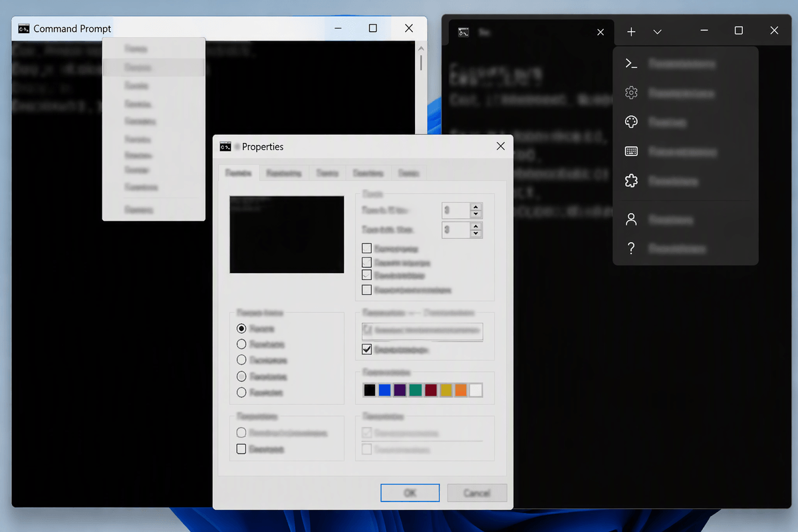The width and height of the screenshot is (798, 532).
Task: Pick the dark red color swatch in Properties
Action: point(430,390)
